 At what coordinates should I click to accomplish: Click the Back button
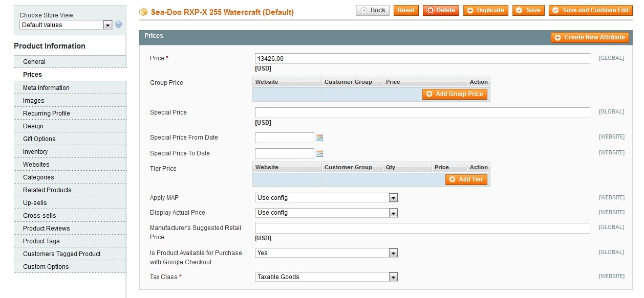pyautogui.click(x=373, y=10)
